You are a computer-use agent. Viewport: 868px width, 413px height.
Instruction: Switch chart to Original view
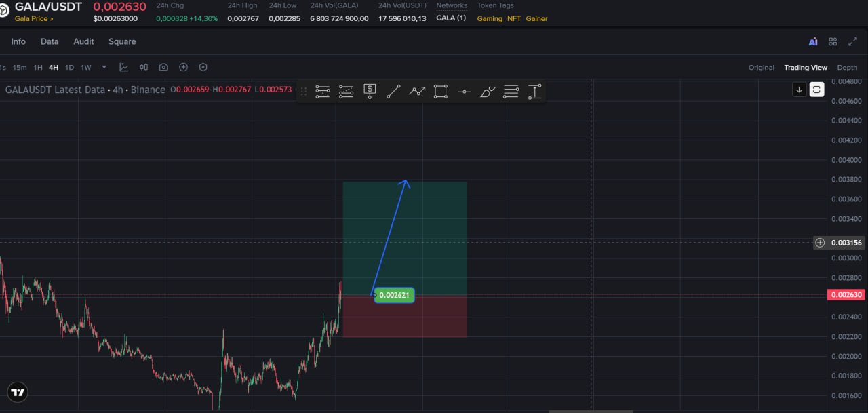click(x=762, y=67)
